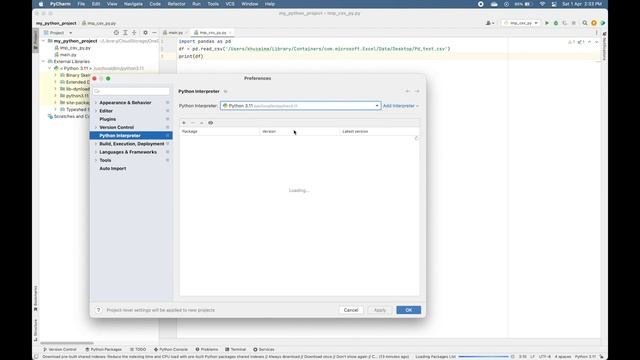
Task: Open the run configuration inp_csv_py dropdown
Action: [521, 23]
